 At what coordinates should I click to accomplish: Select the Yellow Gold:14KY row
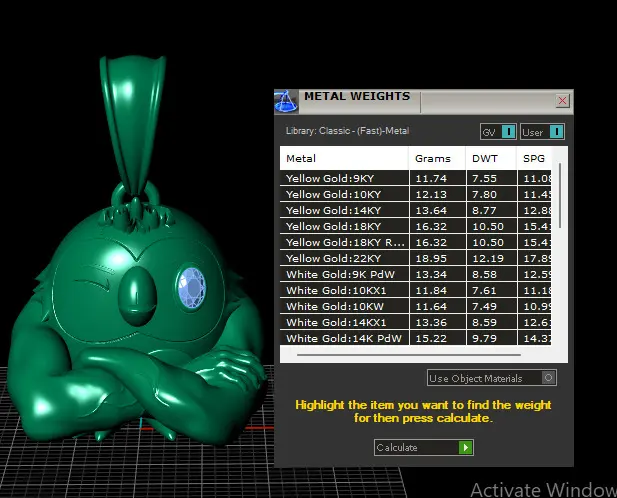click(x=416, y=210)
